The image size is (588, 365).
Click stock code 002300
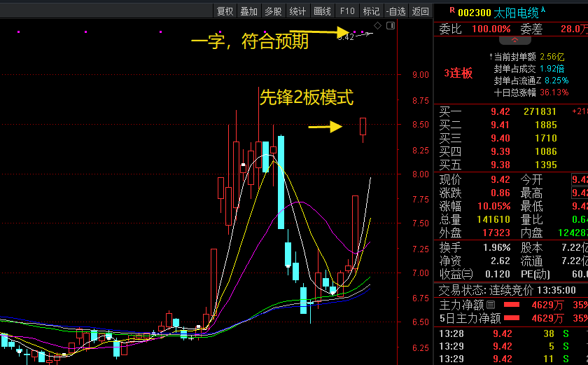[475, 13]
